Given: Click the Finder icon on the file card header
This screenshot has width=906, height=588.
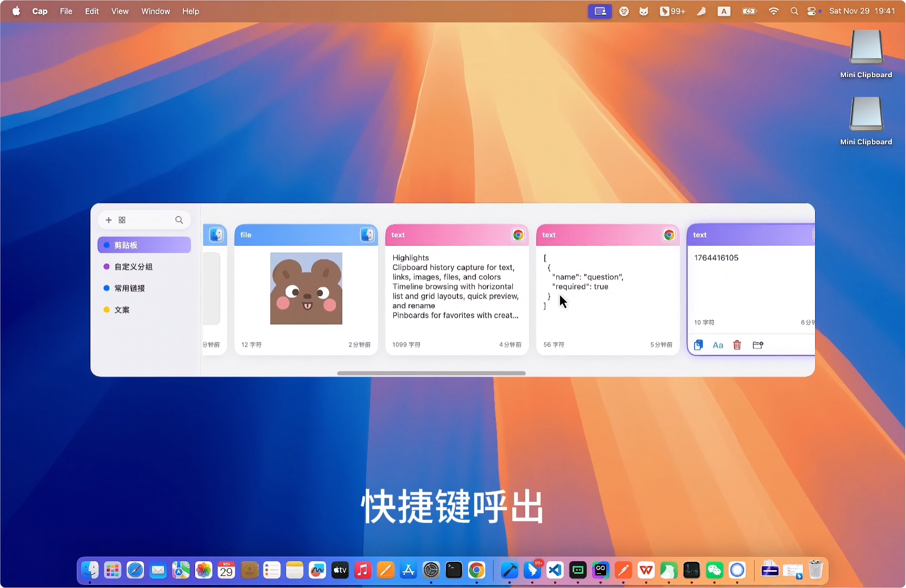Looking at the screenshot, I should click(x=367, y=235).
